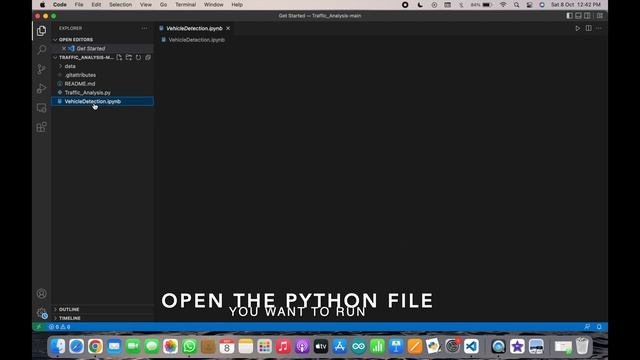Open Google Chrome from the dock

click(x=95, y=346)
